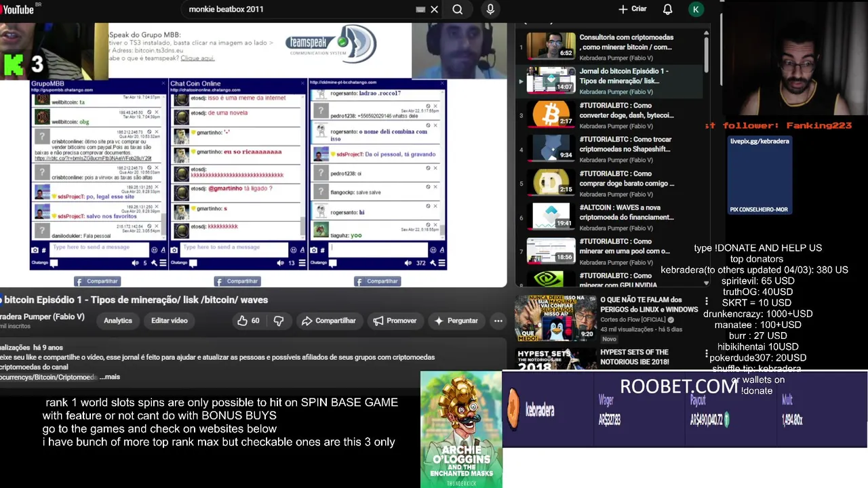
Task: Open the smiley picker in Chat Coin Online
Action: 294,249
